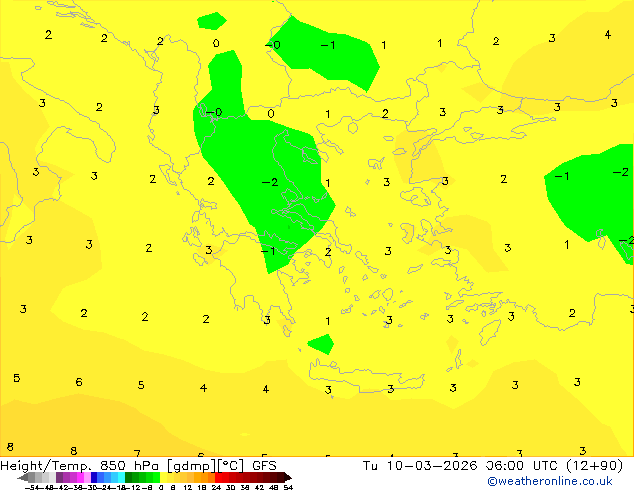This screenshot has width=634, height=490.
Task: Click the '-1' value in the northern green area
Action: 328,45
